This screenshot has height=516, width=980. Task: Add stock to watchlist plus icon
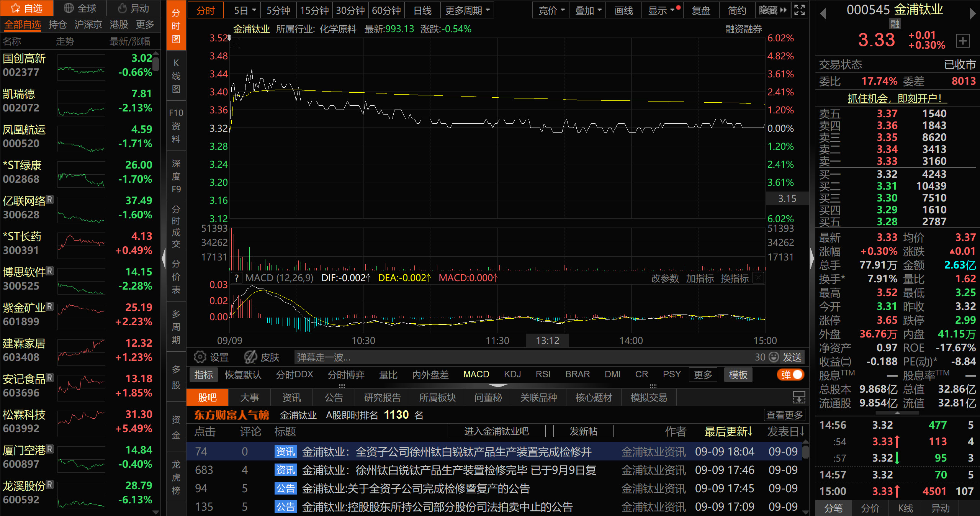pyautogui.click(x=963, y=41)
